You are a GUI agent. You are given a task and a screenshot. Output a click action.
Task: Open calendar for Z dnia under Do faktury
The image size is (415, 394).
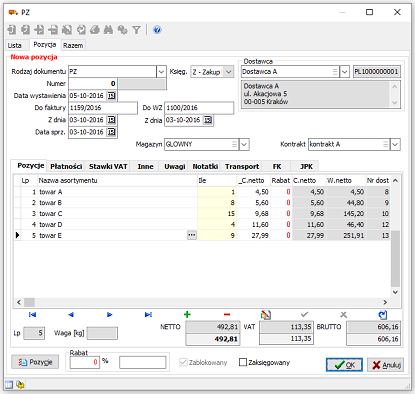(x=111, y=120)
